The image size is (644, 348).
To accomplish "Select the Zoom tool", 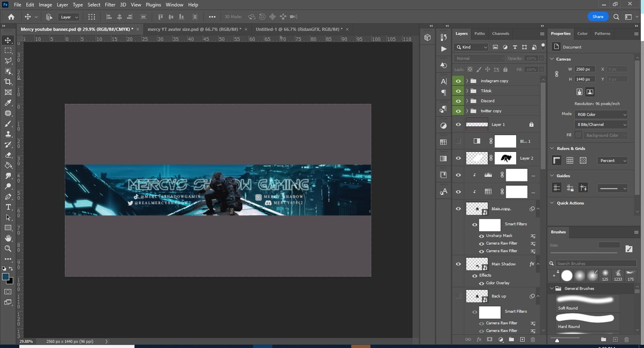I will pos(8,249).
